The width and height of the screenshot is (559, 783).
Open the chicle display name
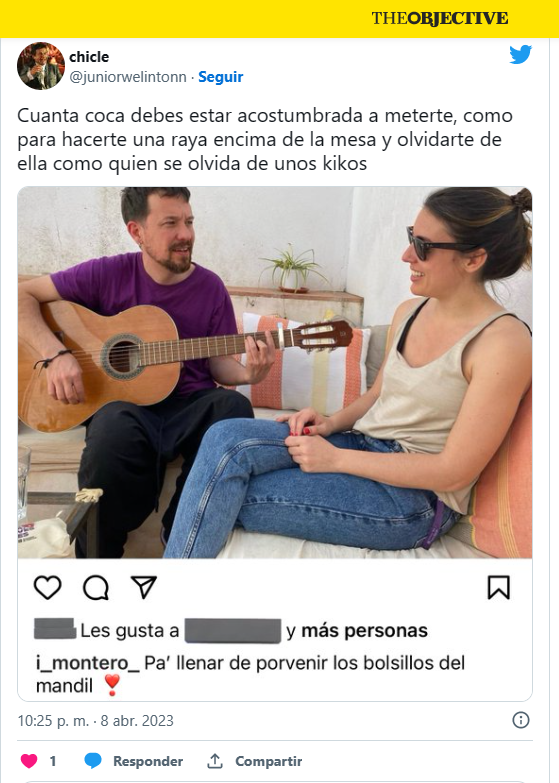tap(89, 57)
